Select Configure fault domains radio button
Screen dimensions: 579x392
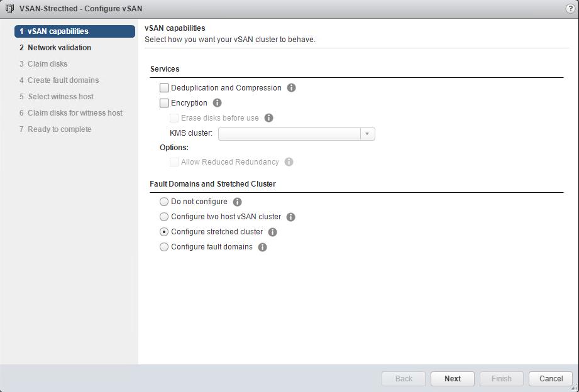pos(164,247)
